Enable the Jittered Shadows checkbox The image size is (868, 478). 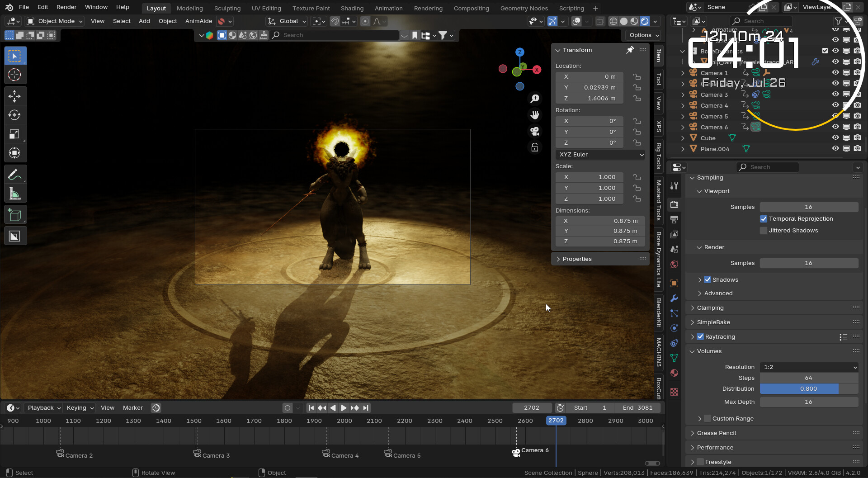pyautogui.click(x=764, y=231)
